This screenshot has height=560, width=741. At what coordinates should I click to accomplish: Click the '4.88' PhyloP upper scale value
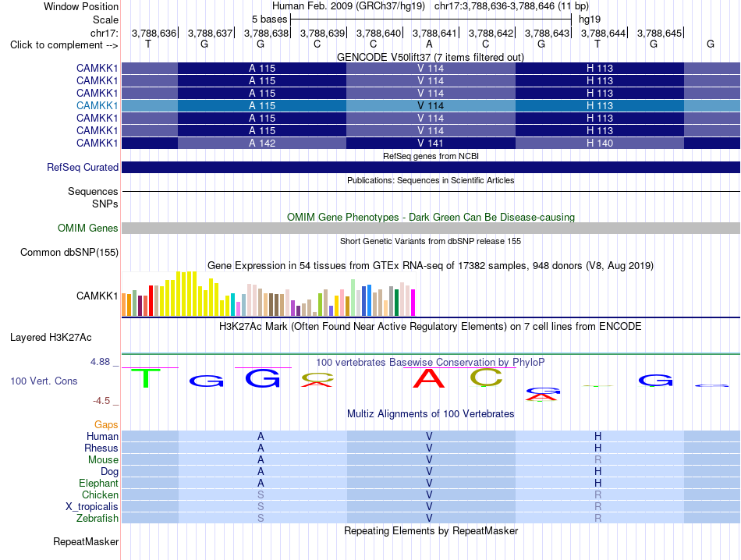click(100, 362)
